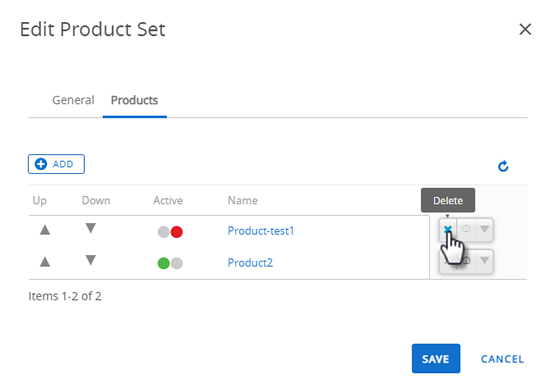Click globe icon in Product-test1 row

click(x=466, y=229)
